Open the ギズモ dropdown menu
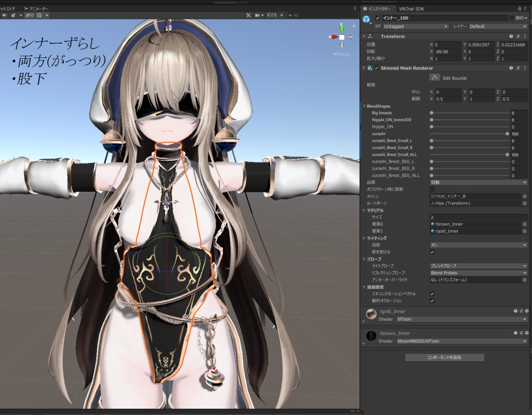The image size is (532, 415). (x=274, y=15)
